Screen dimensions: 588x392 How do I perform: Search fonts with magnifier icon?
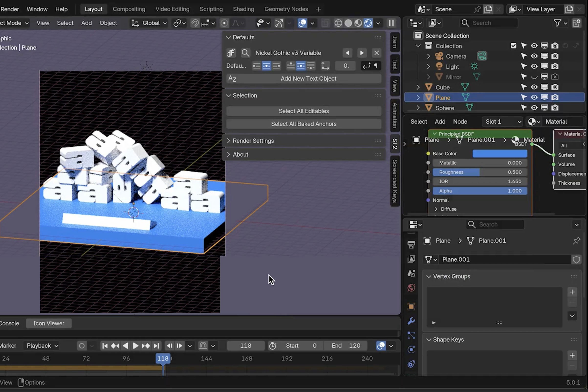coord(246,53)
